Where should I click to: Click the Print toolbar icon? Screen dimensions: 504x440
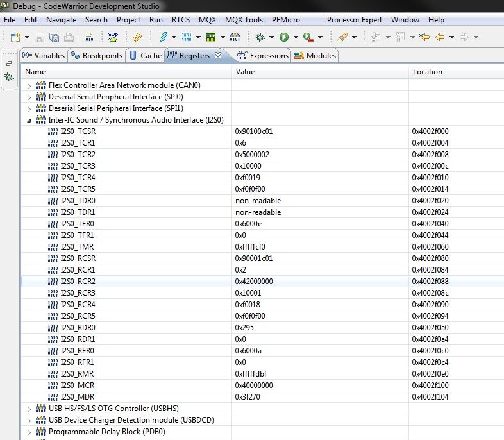69,37
